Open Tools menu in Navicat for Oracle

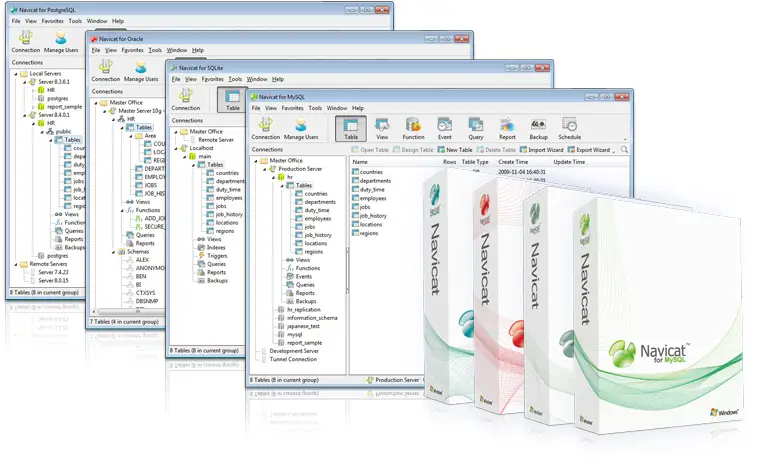(155, 50)
